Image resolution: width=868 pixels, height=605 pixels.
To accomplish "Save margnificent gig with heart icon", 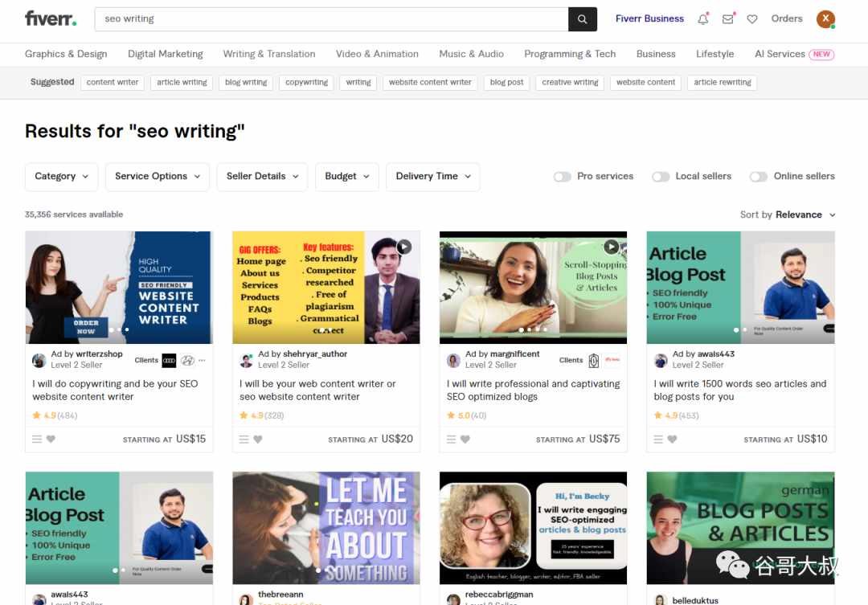I will pyautogui.click(x=465, y=439).
